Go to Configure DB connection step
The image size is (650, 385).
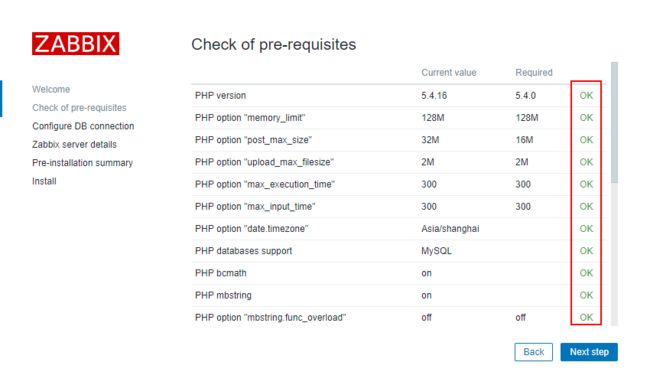click(83, 126)
